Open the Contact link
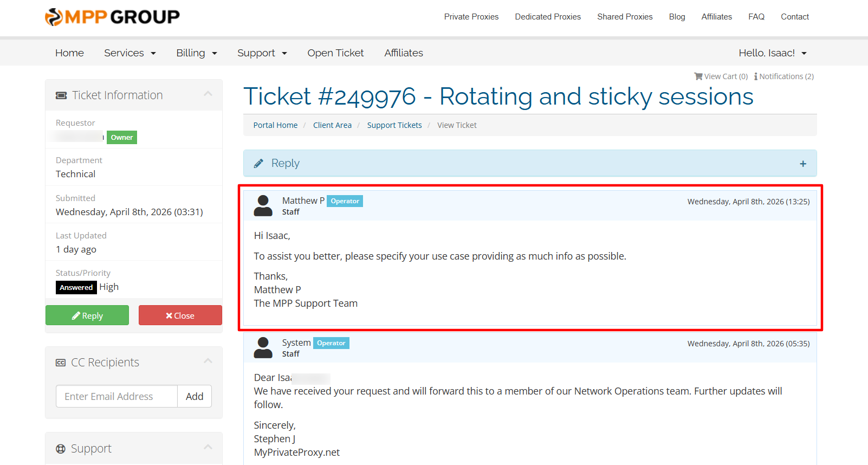 tap(795, 17)
